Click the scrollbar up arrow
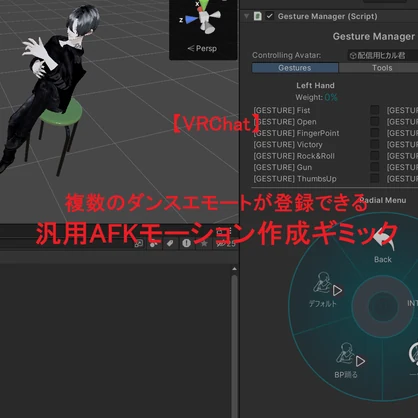 [x=234, y=269]
